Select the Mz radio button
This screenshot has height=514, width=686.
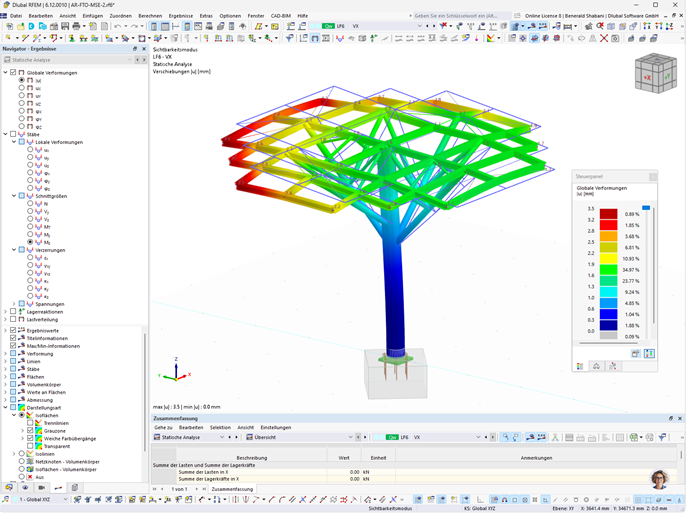pyautogui.click(x=30, y=242)
